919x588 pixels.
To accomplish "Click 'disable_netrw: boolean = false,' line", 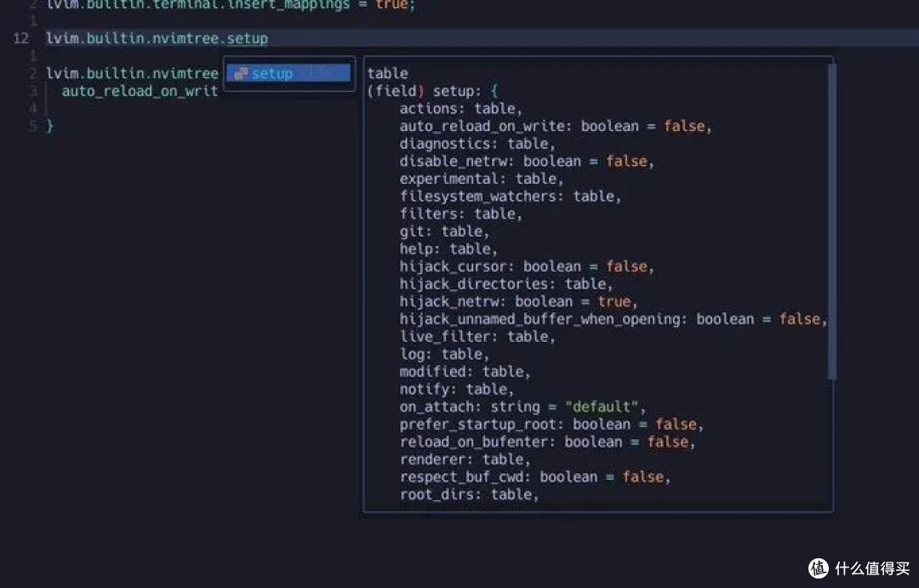I will tap(527, 161).
